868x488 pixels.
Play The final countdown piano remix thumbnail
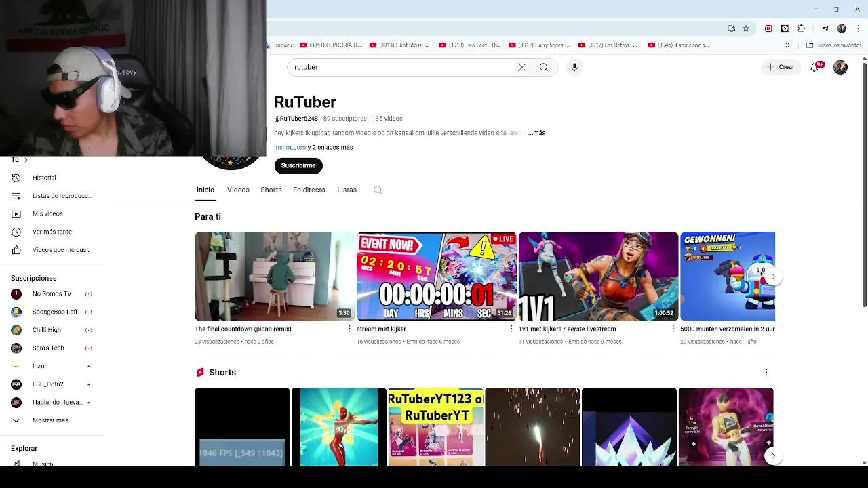point(275,277)
